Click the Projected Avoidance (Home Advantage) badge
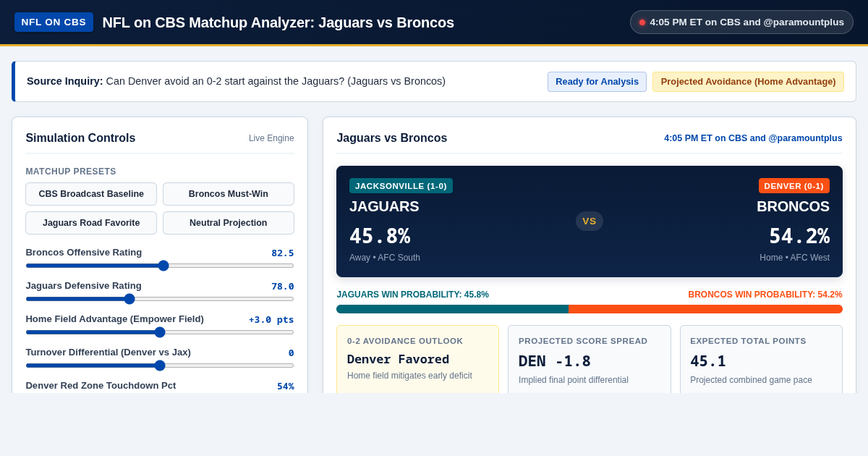Viewport: 868px width, 456px height. [748, 82]
